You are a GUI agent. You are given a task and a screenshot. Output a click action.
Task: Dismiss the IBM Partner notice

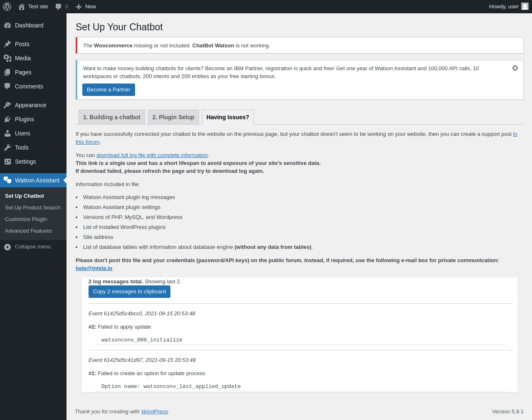pyautogui.click(x=515, y=68)
